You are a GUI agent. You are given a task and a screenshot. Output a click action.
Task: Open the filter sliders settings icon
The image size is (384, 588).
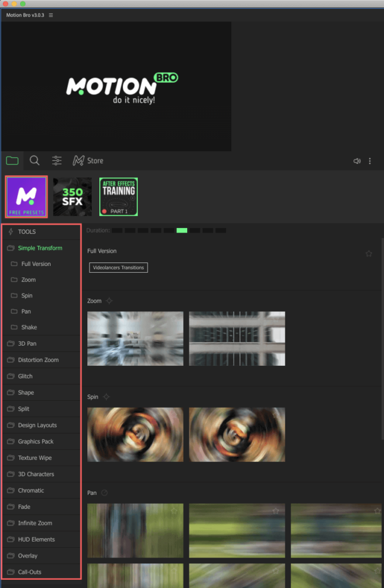(x=57, y=161)
